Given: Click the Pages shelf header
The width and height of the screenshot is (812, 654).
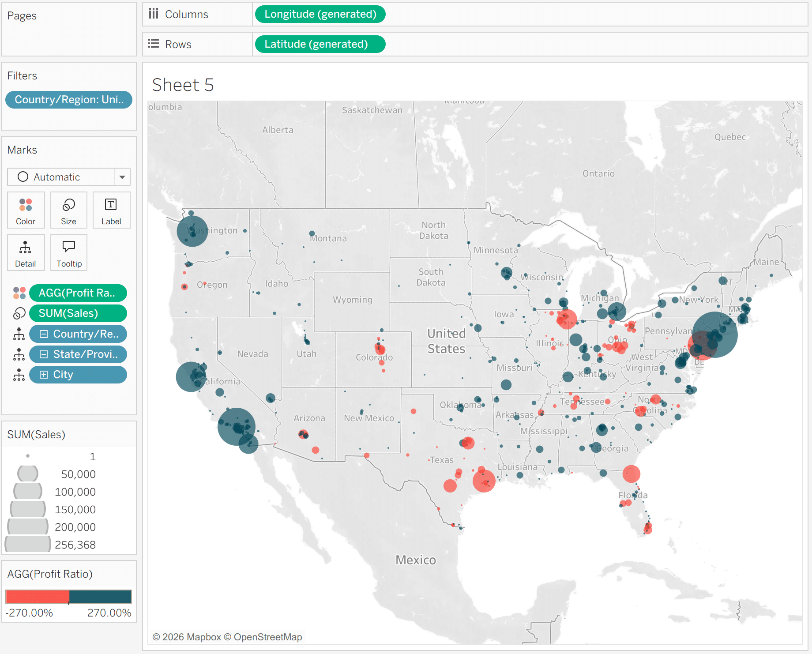Looking at the screenshot, I should (22, 16).
